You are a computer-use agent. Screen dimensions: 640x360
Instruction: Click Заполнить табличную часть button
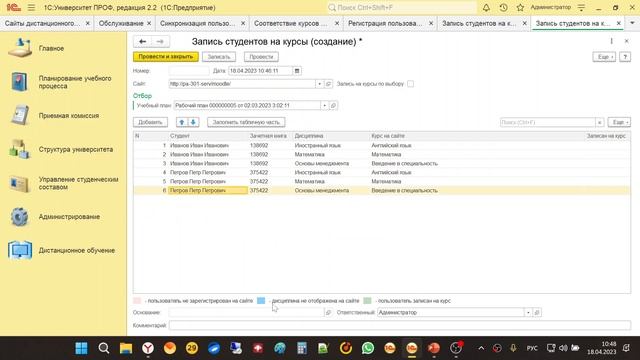tap(246, 122)
